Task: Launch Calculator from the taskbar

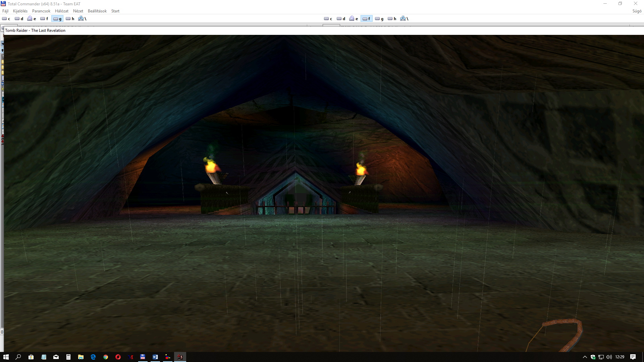Action: click(x=68, y=357)
